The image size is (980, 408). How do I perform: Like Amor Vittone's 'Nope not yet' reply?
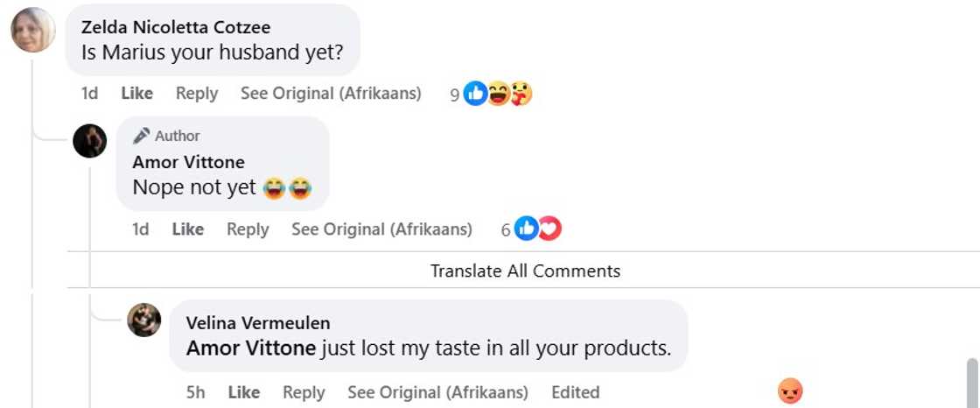tap(187, 229)
